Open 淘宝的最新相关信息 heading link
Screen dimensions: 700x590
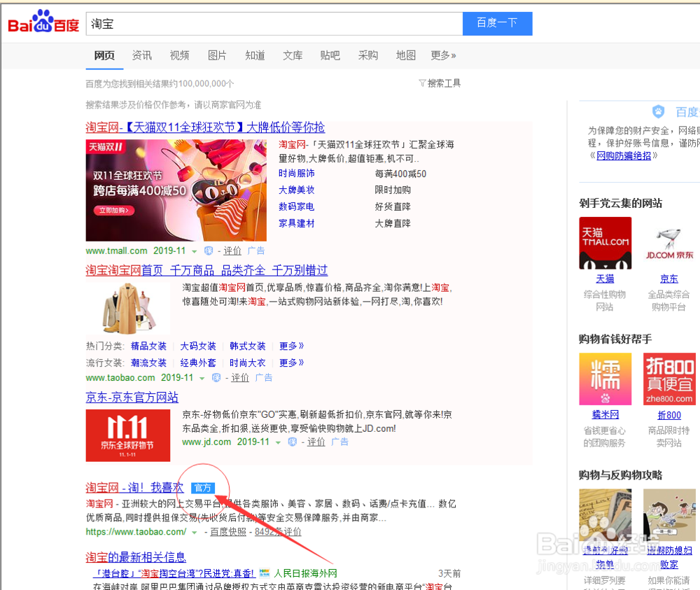point(136,557)
